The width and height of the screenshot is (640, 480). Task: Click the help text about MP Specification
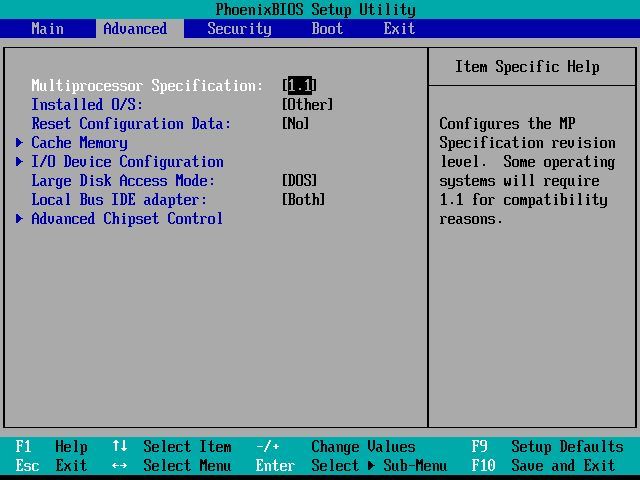click(527, 171)
